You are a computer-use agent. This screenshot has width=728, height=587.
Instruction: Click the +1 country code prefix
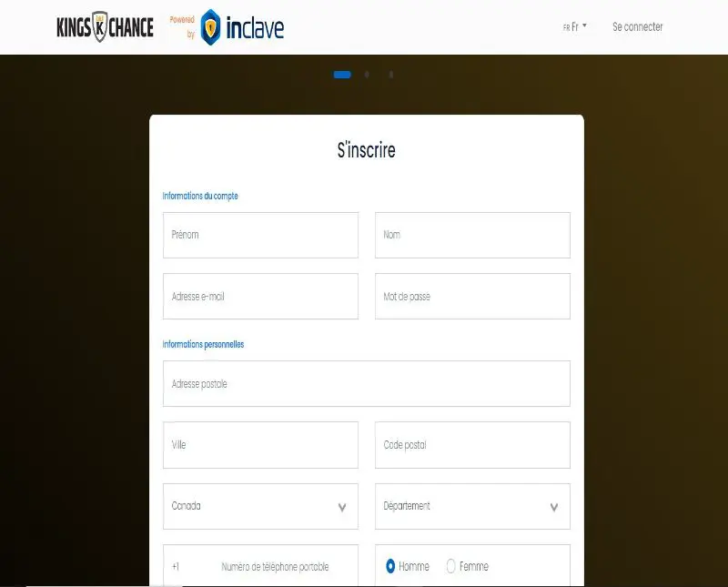(176, 567)
